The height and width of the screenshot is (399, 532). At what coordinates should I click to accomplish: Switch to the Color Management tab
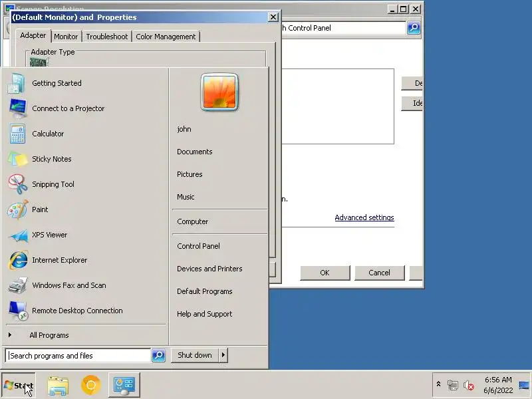(166, 37)
